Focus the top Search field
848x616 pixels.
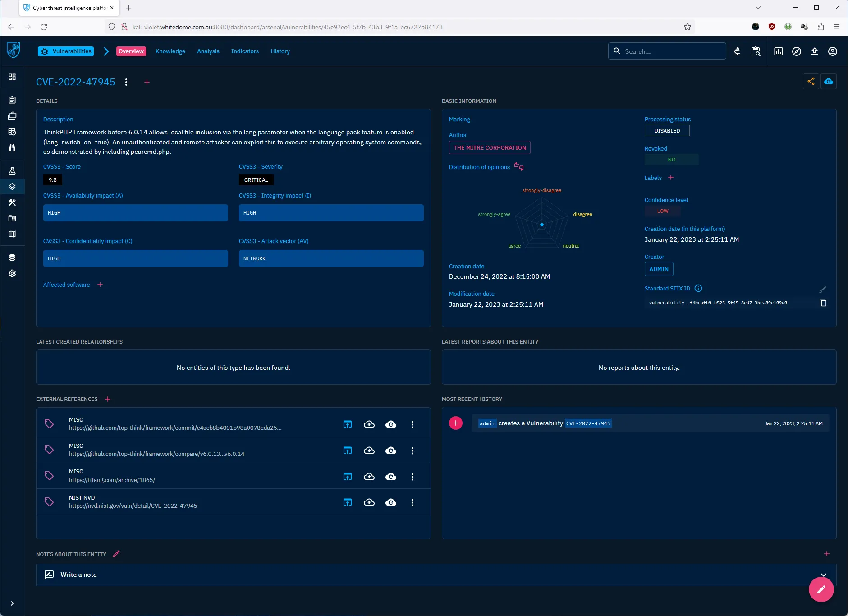(667, 51)
